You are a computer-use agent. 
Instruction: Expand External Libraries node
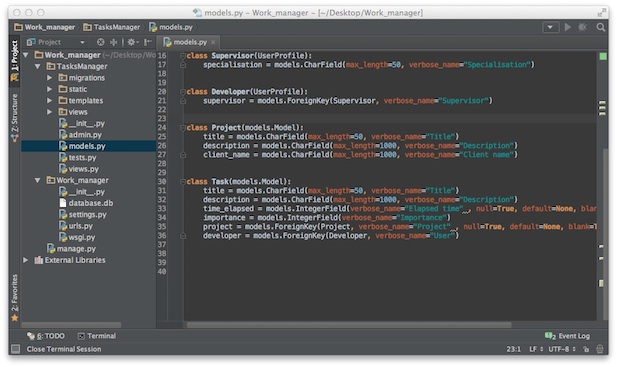(x=26, y=260)
